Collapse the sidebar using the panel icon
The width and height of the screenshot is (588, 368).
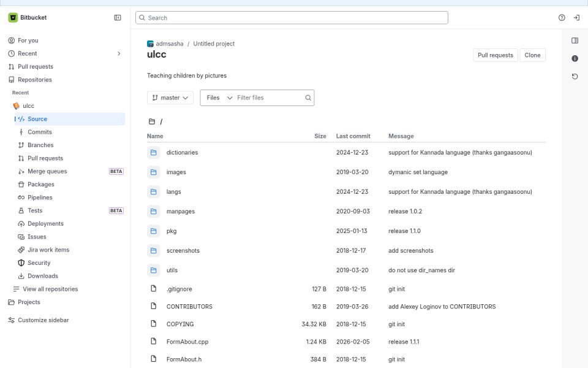coord(118,18)
